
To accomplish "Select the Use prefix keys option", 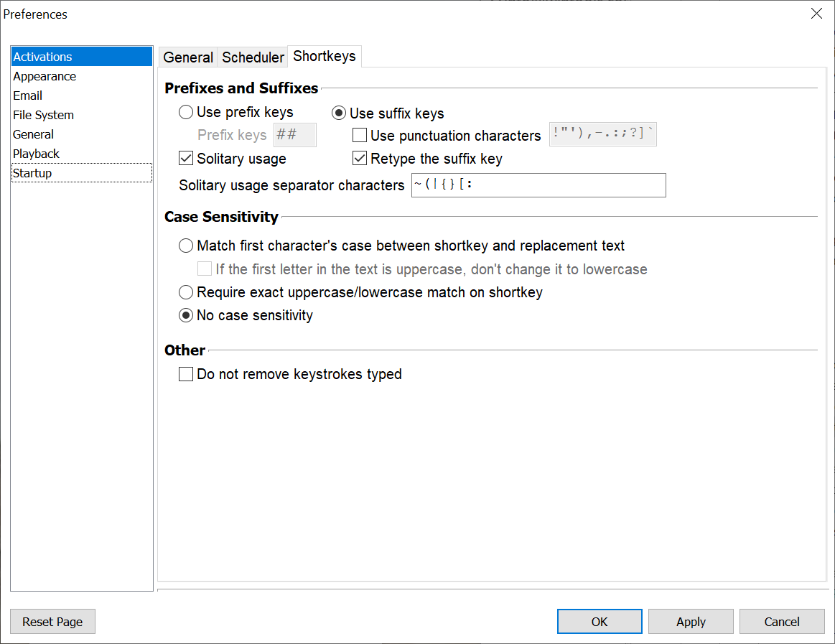I will pyautogui.click(x=186, y=113).
